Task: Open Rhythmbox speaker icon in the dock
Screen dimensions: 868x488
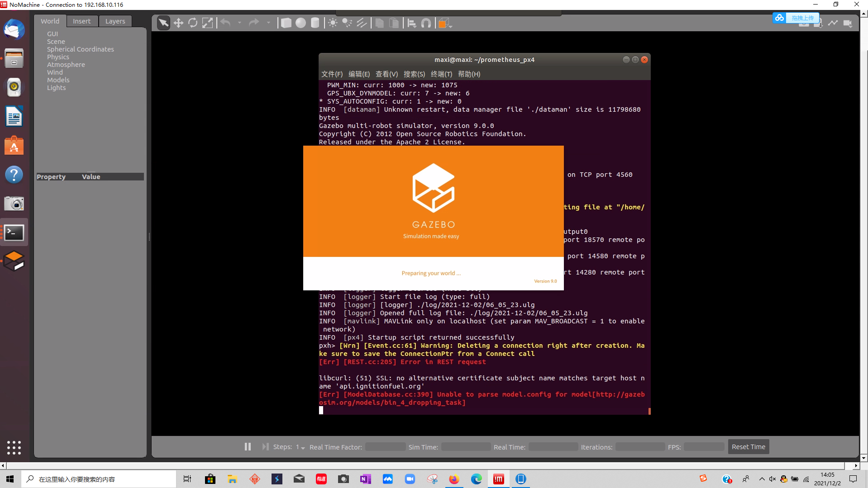Action: [x=14, y=87]
